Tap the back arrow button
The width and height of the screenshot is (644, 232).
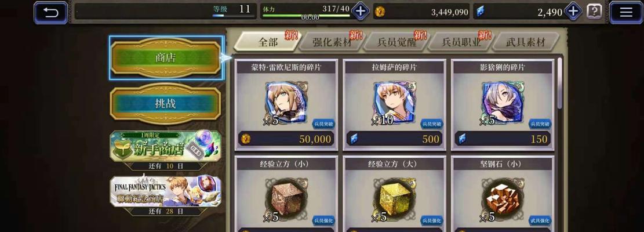pyautogui.click(x=50, y=12)
